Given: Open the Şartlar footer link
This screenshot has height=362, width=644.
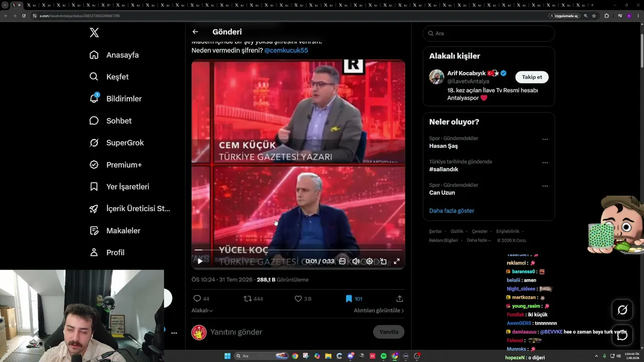Looking at the screenshot, I should pos(435,231).
